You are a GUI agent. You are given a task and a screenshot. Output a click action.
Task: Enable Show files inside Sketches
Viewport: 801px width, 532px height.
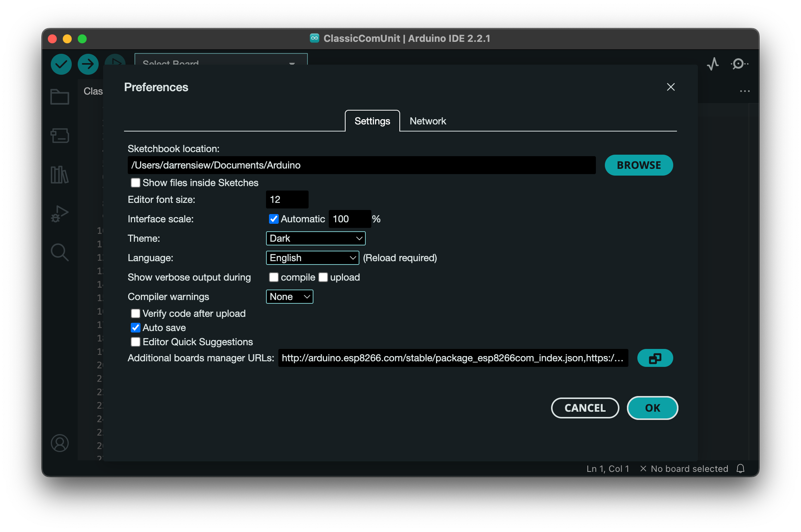[x=136, y=183]
